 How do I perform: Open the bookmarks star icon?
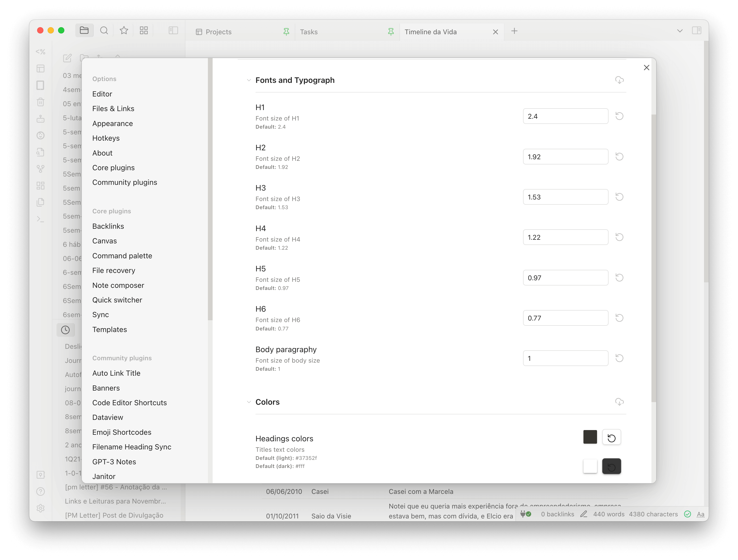[x=124, y=31]
